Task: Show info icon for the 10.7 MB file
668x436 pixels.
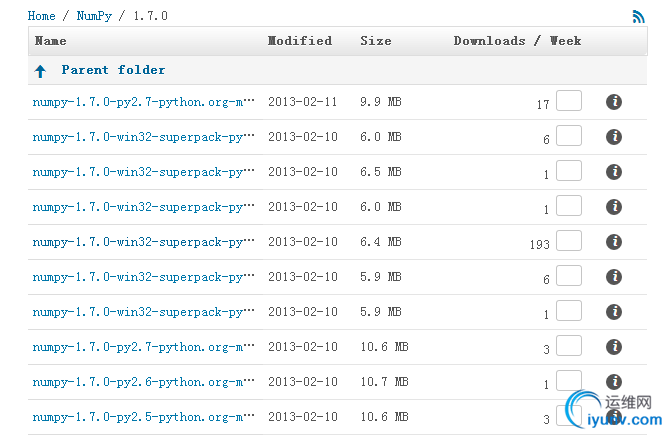Action: pos(614,381)
